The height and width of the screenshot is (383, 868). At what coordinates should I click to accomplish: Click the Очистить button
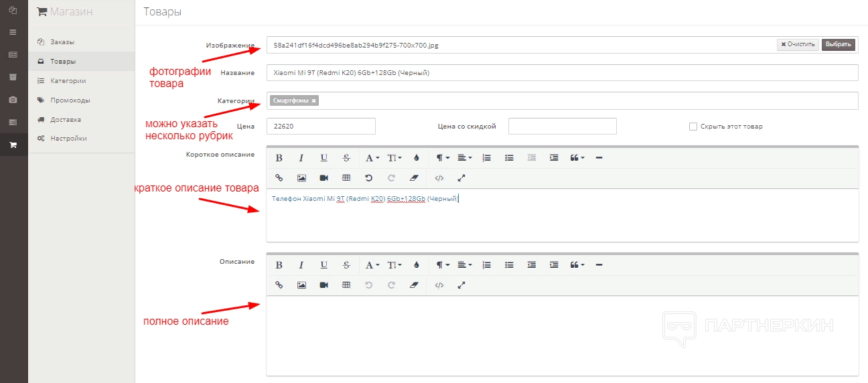798,45
